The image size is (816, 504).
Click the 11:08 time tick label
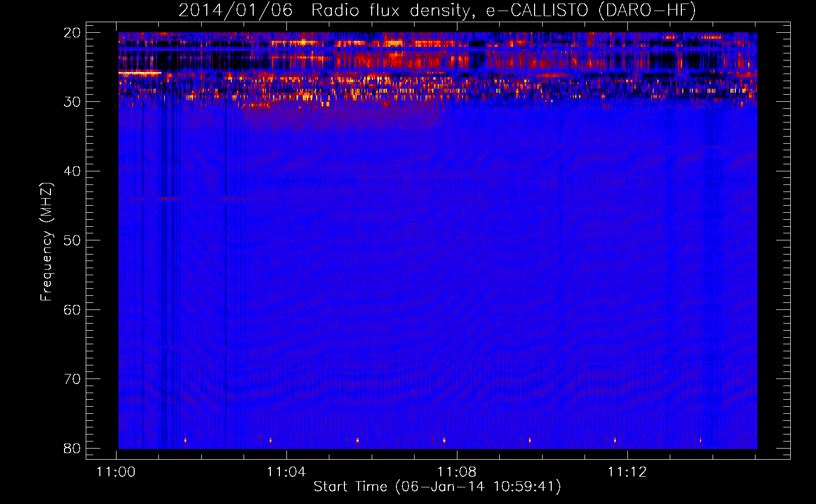[x=457, y=472]
